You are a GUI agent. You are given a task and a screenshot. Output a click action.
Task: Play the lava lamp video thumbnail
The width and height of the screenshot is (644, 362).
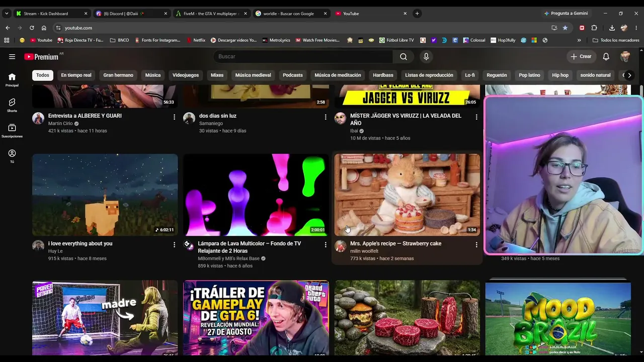click(x=256, y=195)
